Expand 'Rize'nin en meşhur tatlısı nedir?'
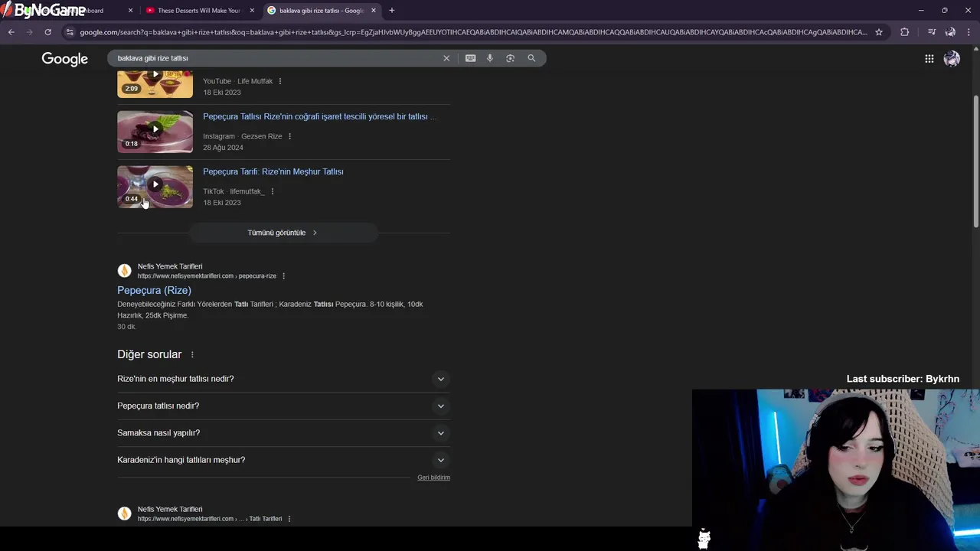 click(283, 379)
